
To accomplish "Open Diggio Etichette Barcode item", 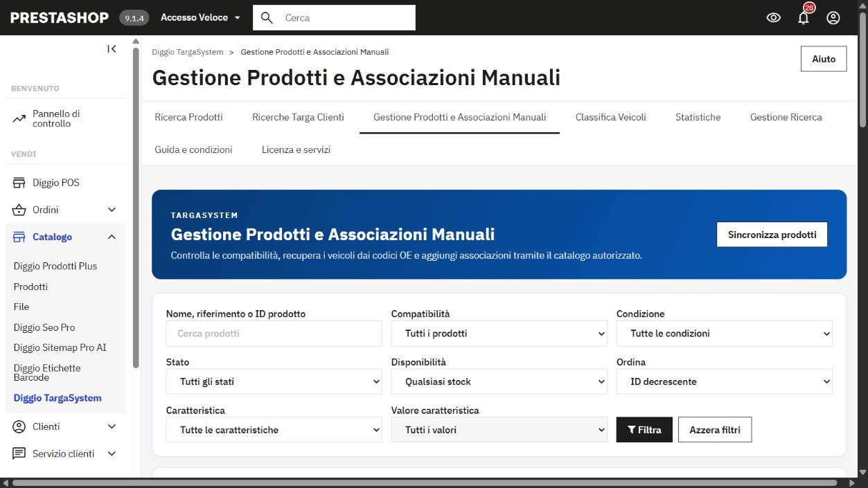I will click(x=47, y=372).
